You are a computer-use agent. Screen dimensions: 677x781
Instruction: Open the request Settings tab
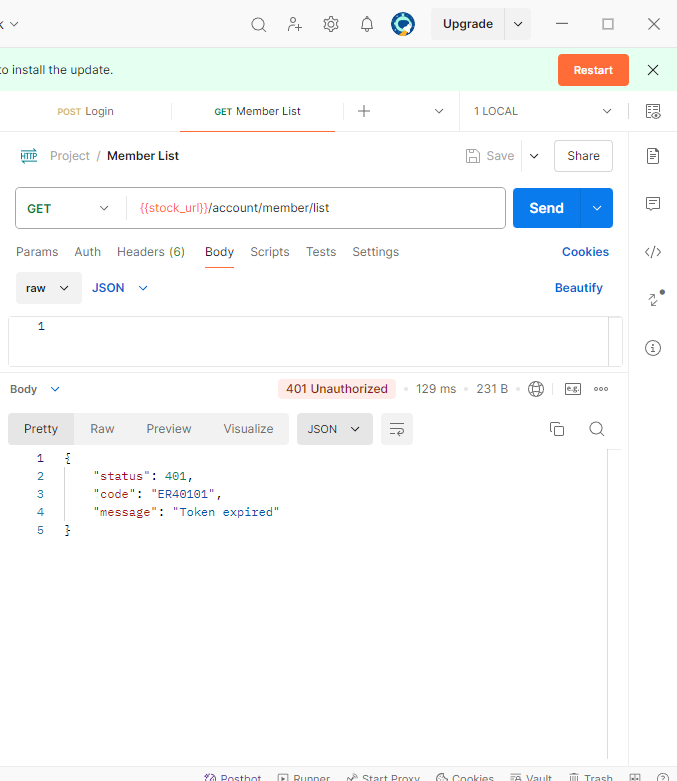[x=376, y=252]
